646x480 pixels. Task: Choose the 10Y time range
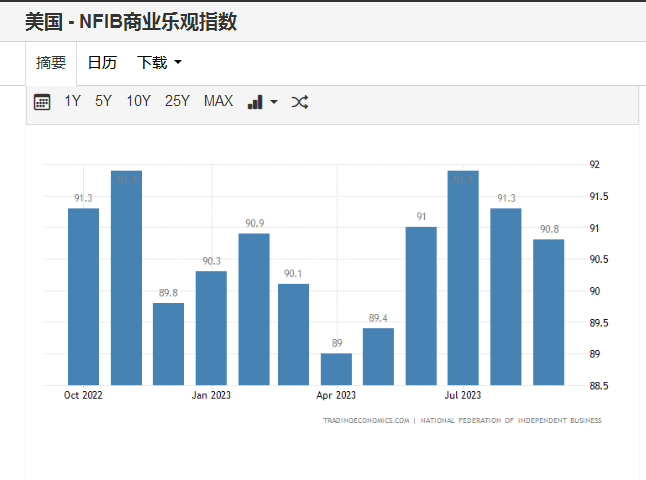coord(138,101)
